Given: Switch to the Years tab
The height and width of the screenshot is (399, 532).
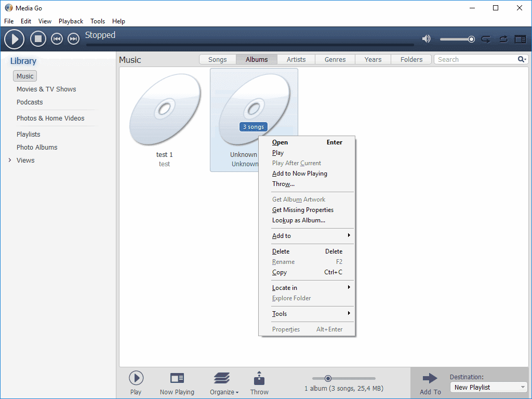Looking at the screenshot, I should [373, 59].
